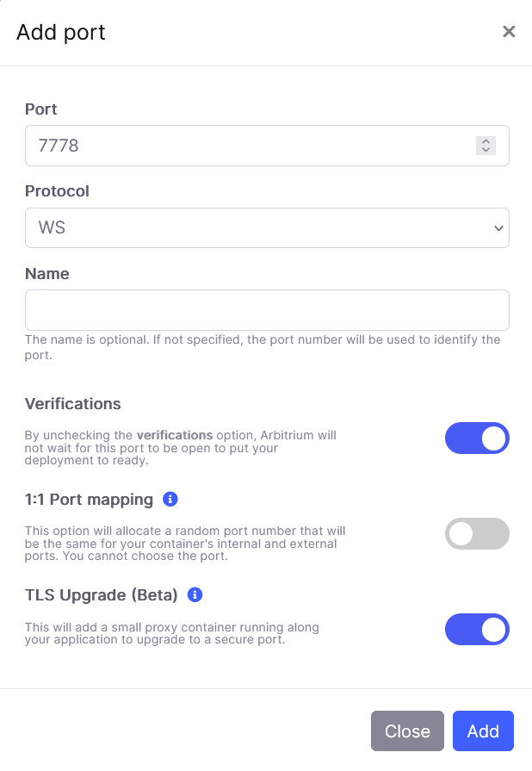Click the chevron arrow on the Protocol select

[x=498, y=228]
